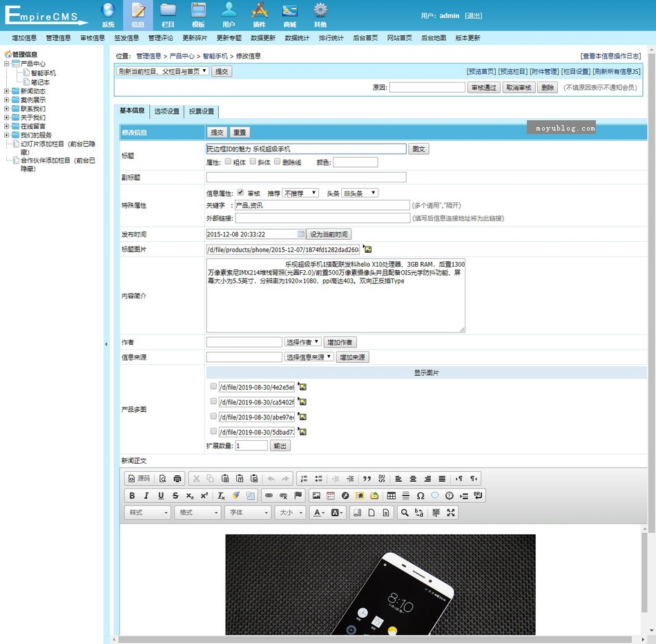Center-align text in the editor
The width and height of the screenshot is (656, 644).
pyautogui.click(x=413, y=479)
